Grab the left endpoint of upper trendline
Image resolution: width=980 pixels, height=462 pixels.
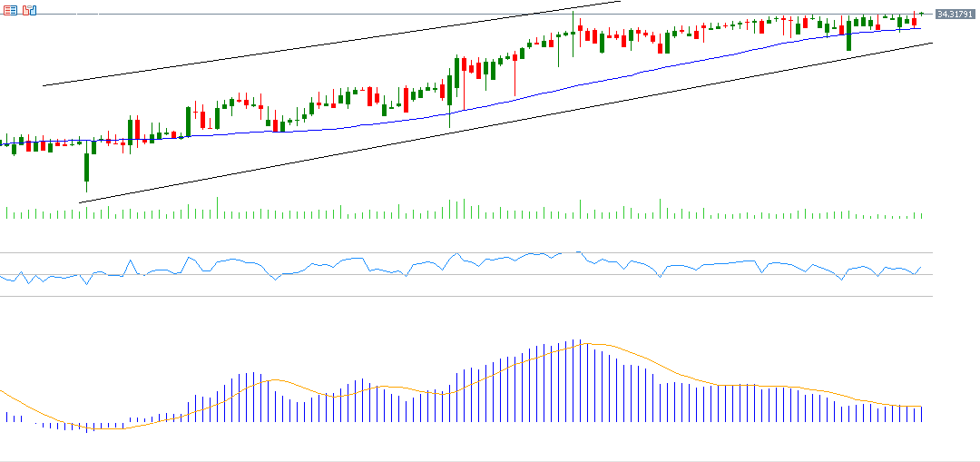[x=44, y=86]
